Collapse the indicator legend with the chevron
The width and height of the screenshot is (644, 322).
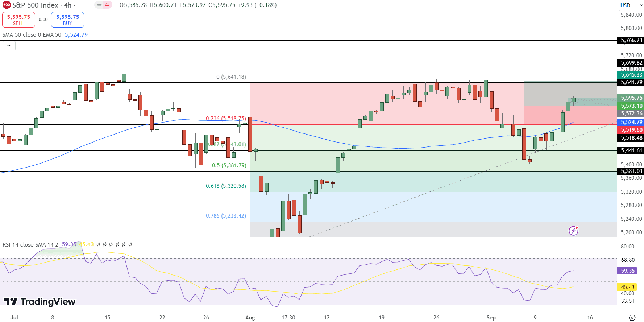tap(9, 46)
